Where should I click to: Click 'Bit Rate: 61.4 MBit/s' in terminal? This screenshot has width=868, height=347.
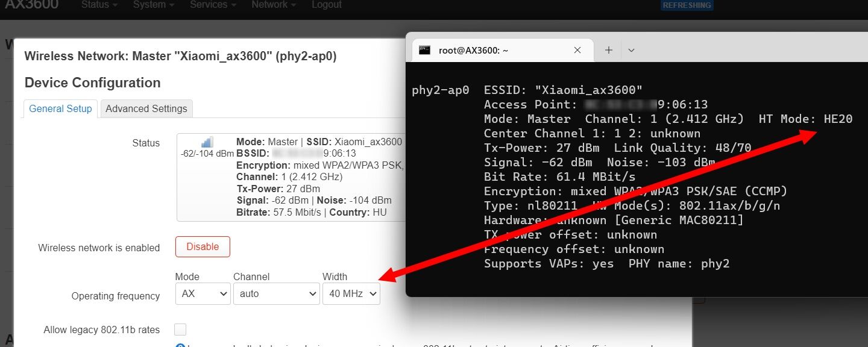pyautogui.click(x=560, y=177)
